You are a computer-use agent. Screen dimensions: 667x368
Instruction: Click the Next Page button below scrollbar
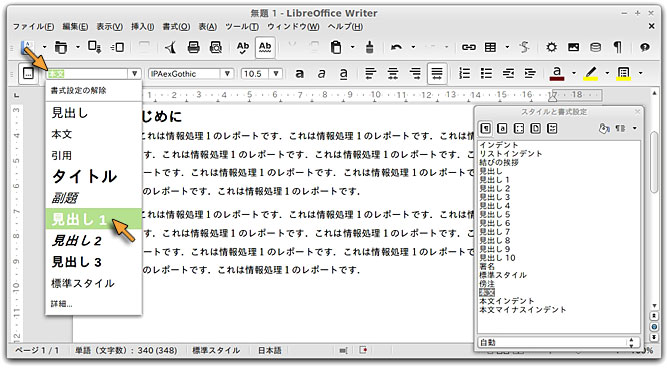(654, 337)
